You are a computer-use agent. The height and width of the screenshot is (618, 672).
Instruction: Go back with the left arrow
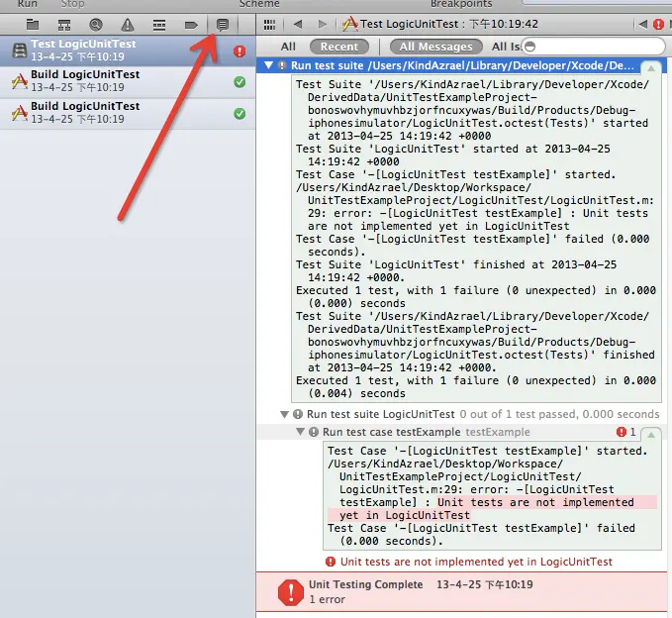coord(298,24)
